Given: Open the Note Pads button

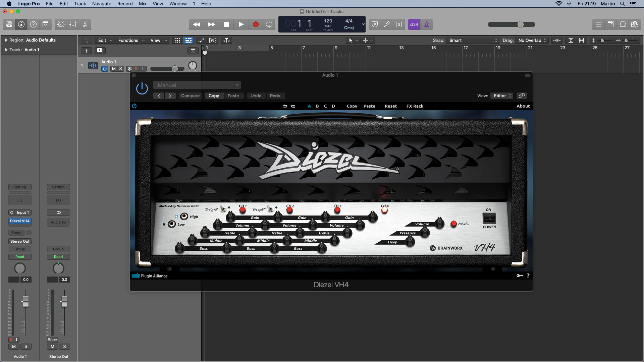Looking at the screenshot, I should click(x=610, y=24).
